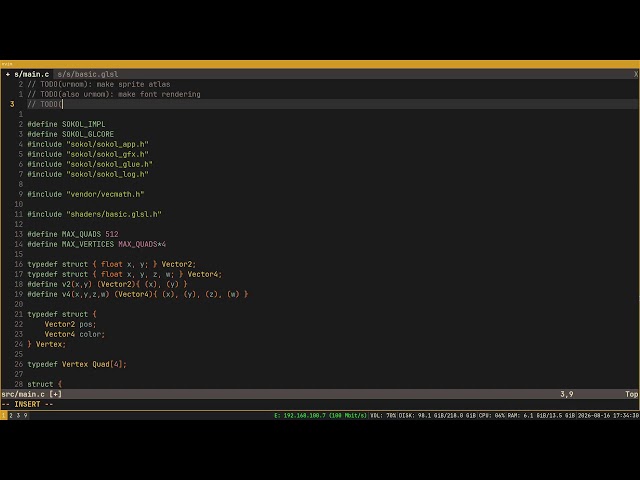This screenshot has width=640, height=480.
Task: Click the v4(x,y,z,w) macro define
Action: point(138,294)
